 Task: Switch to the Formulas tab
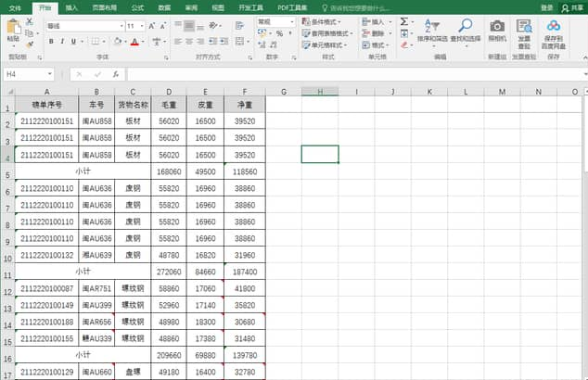point(137,7)
